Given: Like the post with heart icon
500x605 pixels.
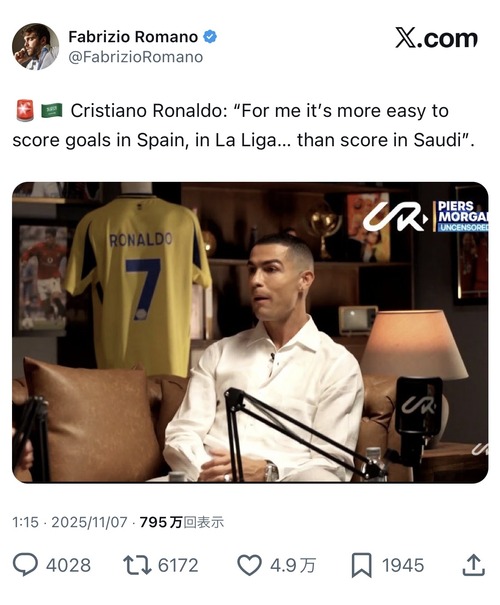Looking at the screenshot, I should 249,565.
